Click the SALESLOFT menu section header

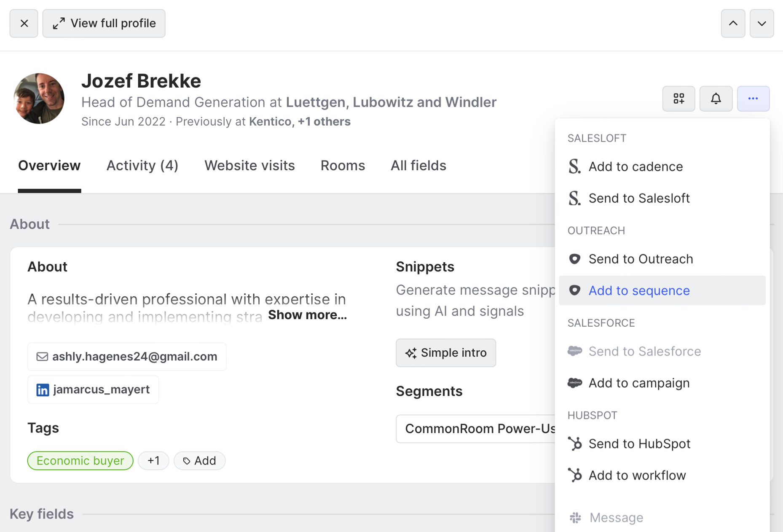coord(597,138)
